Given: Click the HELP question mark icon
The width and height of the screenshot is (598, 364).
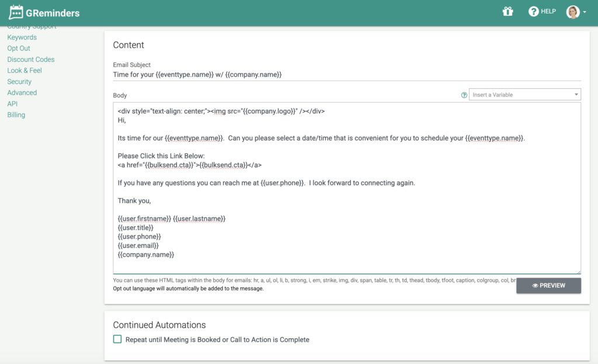Looking at the screenshot, I should [x=533, y=12].
